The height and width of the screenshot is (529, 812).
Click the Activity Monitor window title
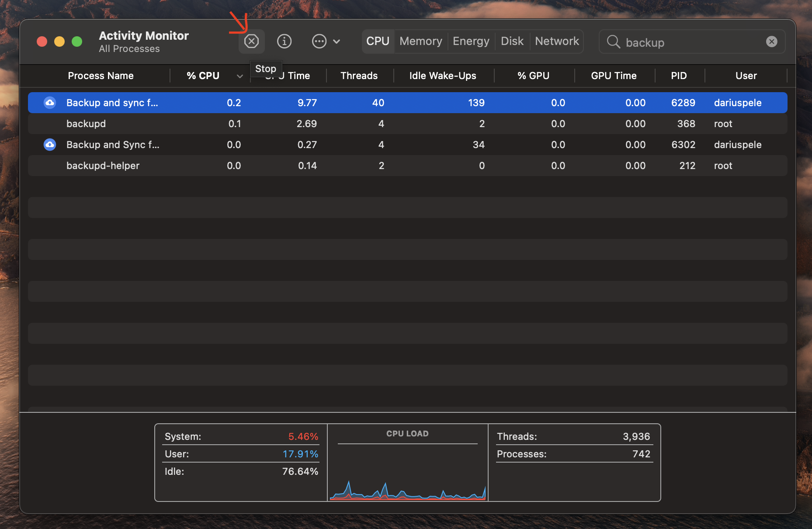pos(144,36)
